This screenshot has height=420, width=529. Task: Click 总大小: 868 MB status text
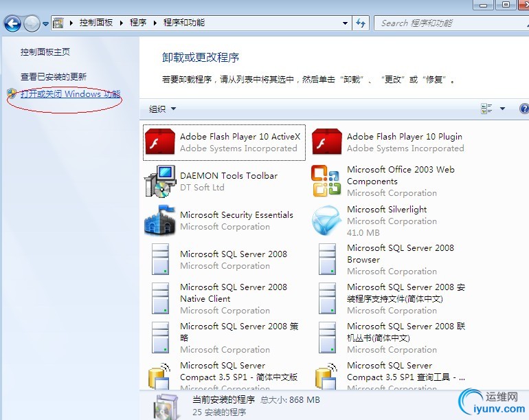coord(290,400)
